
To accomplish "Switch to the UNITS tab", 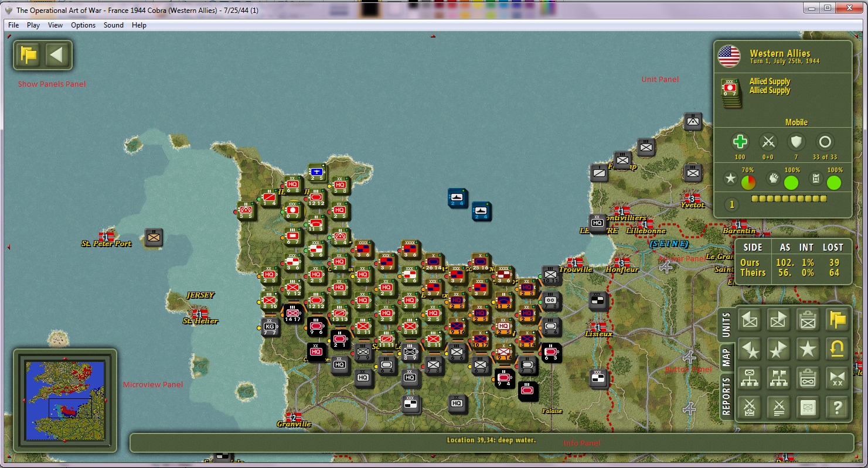I will point(726,325).
